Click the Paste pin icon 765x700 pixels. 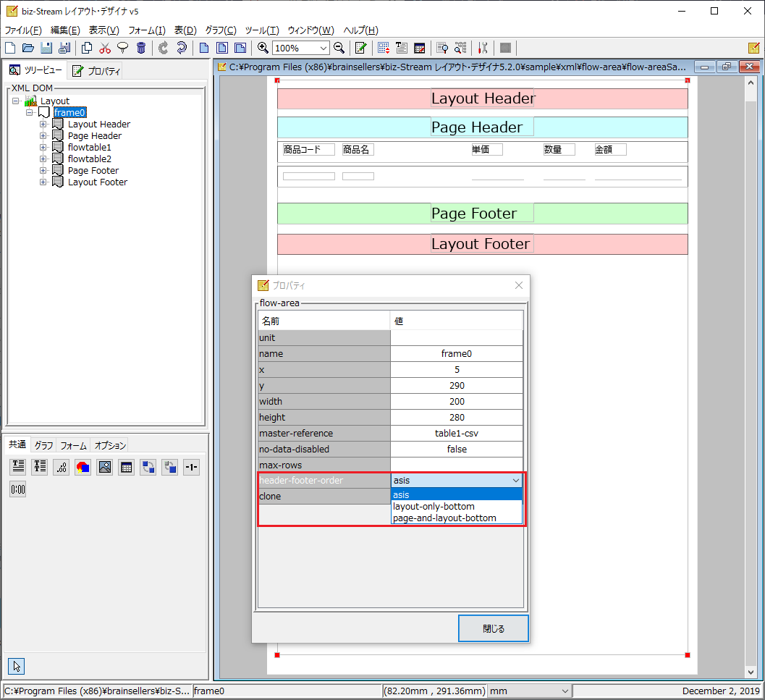[x=123, y=48]
